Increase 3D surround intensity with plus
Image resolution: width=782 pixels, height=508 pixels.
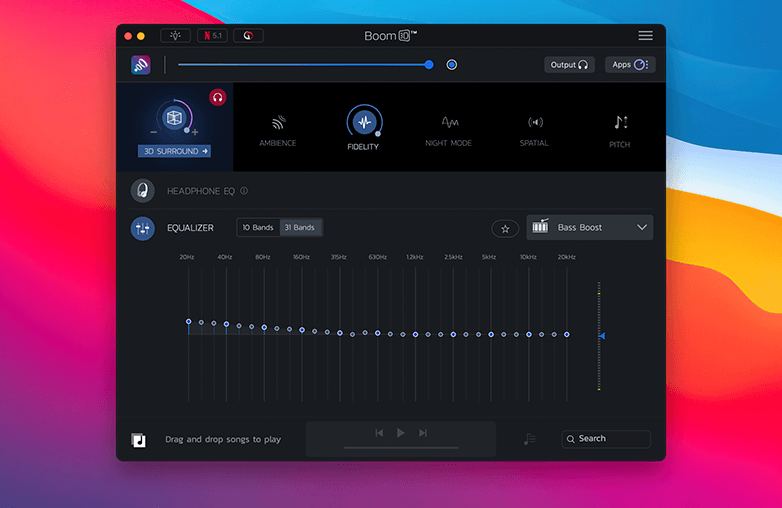click(195, 132)
